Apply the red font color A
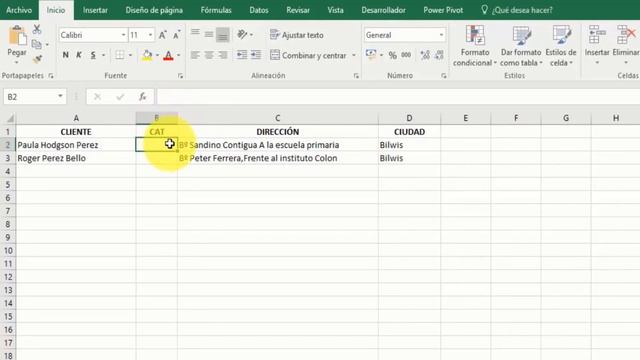Viewport: 640px width, 360px height. click(168, 55)
